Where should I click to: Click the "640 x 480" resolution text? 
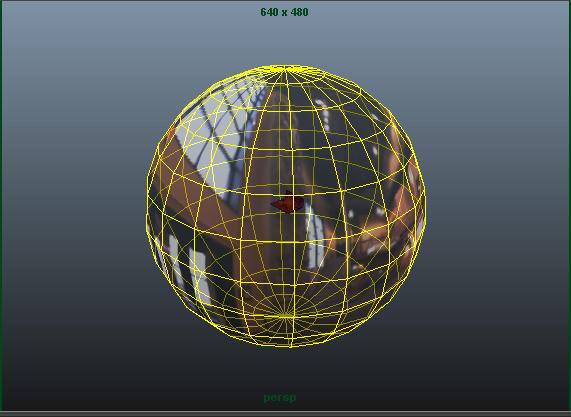[284, 12]
